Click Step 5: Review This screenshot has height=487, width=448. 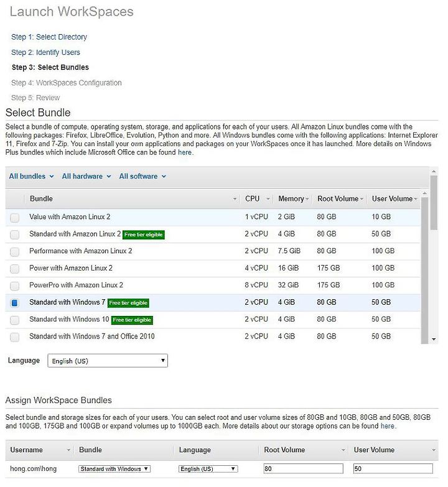tap(35, 98)
